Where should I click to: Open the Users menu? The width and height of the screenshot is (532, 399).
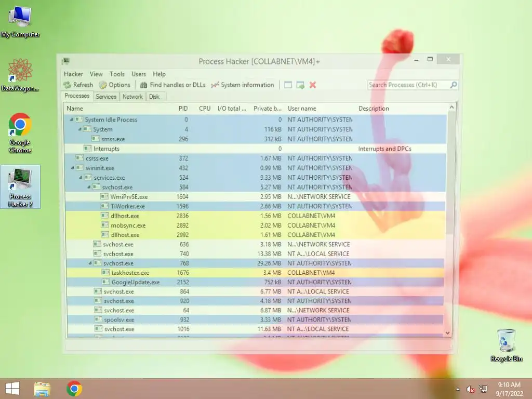pos(138,74)
